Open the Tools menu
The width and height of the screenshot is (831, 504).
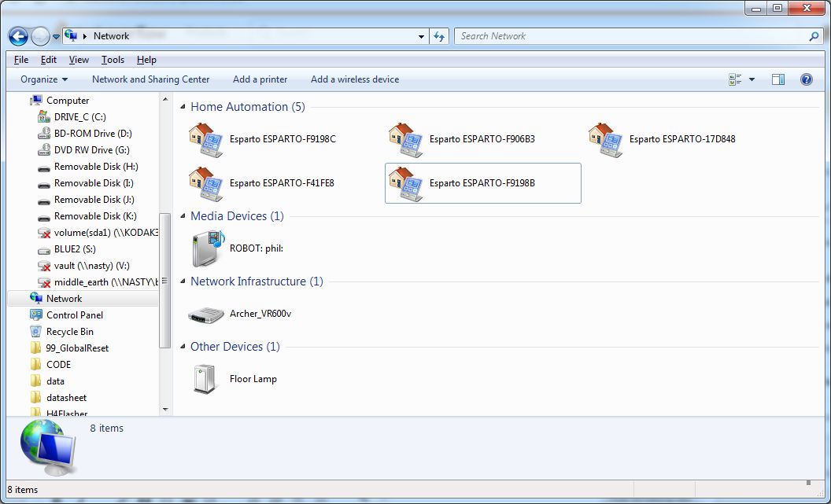coord(113,60)
